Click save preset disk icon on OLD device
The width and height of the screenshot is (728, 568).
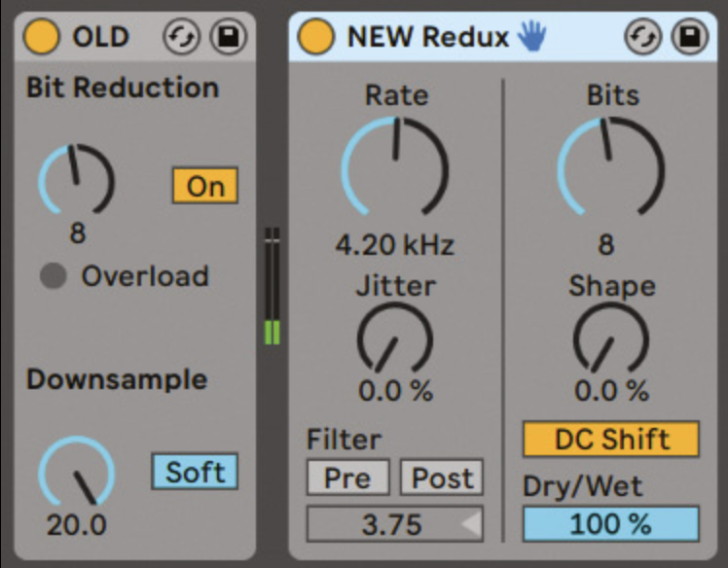point(229,37)
